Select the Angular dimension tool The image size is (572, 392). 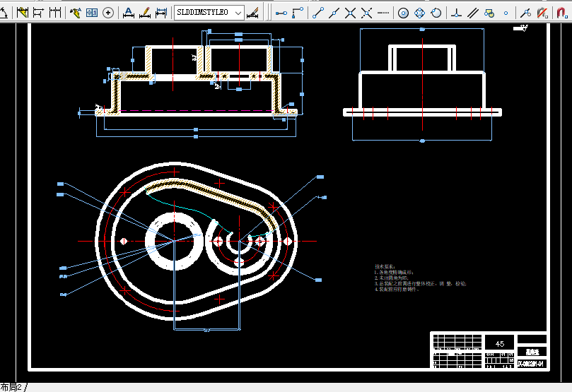pyautogui.click(x=4, y=13)
